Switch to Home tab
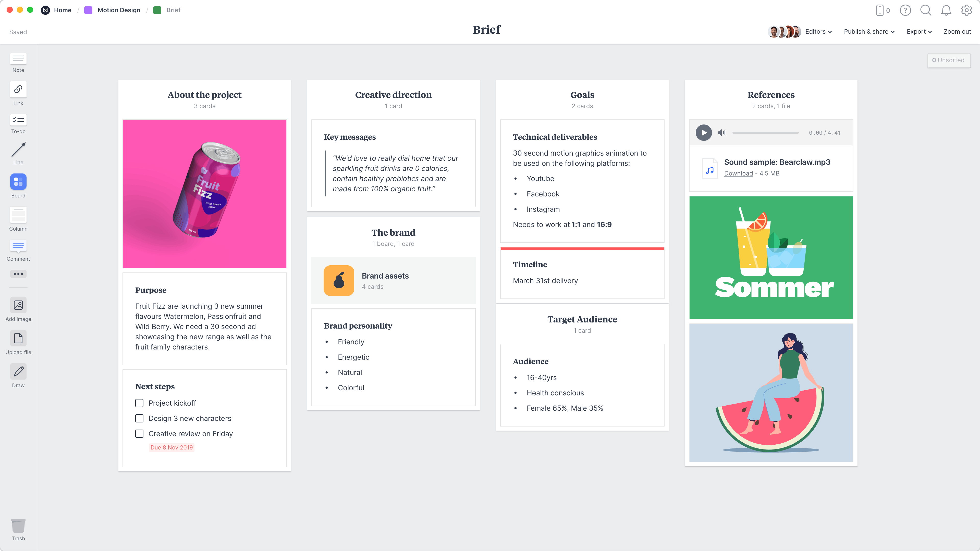This screenshot has height=551, width=980. click(63, 9)
